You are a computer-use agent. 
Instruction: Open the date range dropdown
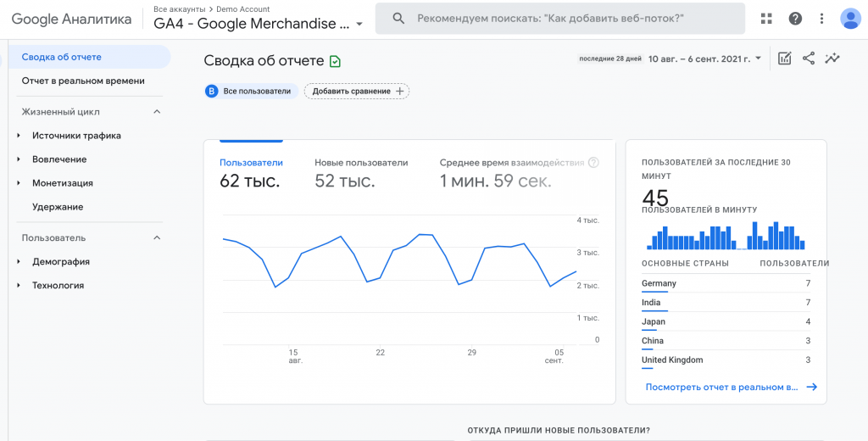click(705, 59)
